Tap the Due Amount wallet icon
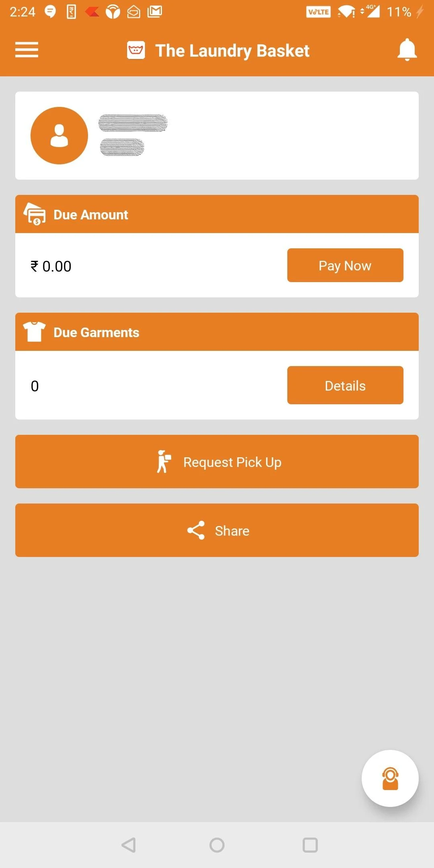Screen dimensions: 434x868 (x=35, y=214)
